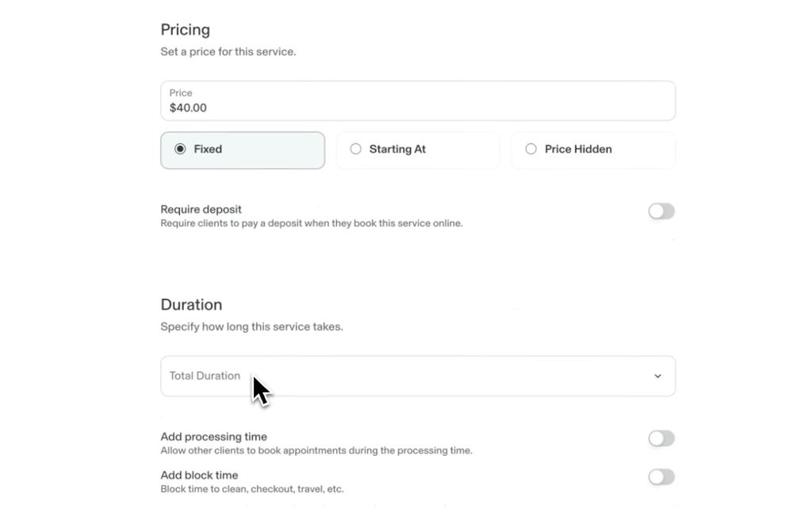
Task: Click the Total Duration chevron arrow
Action: 657,376
